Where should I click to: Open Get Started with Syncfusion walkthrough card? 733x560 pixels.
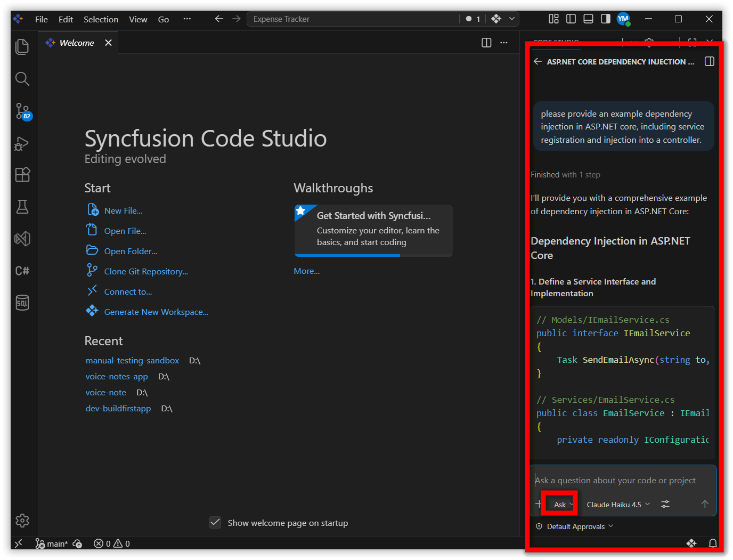pyautogui.click(x=373, y=231)
